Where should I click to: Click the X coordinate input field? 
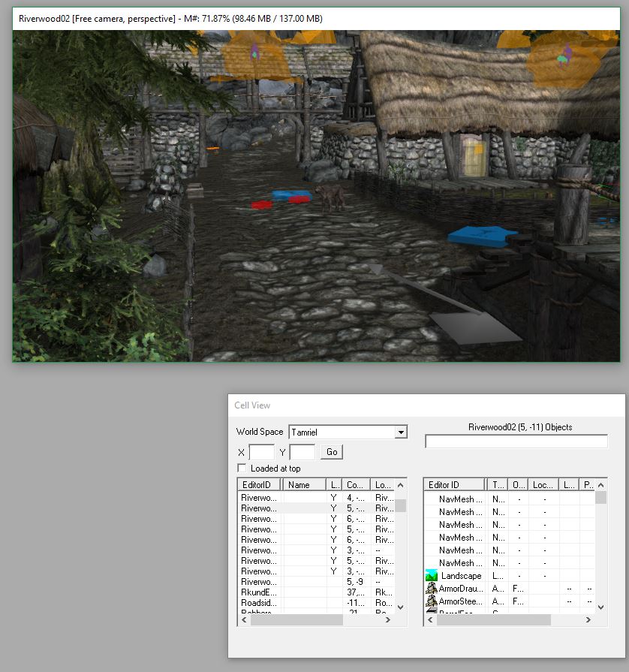coord(261,452)
